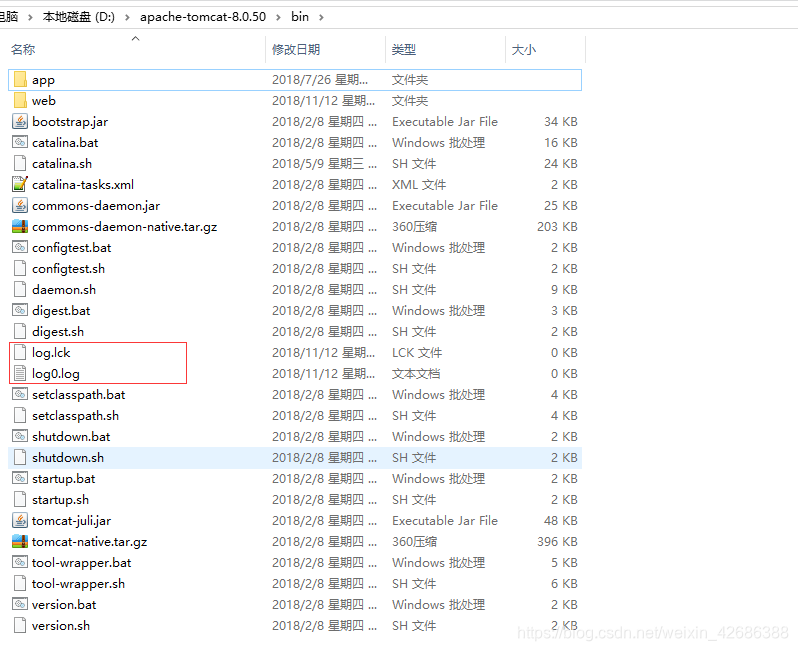798x651 pixels.
Task: Select the file name catalina.bat
Action: [x=65, y=143]
